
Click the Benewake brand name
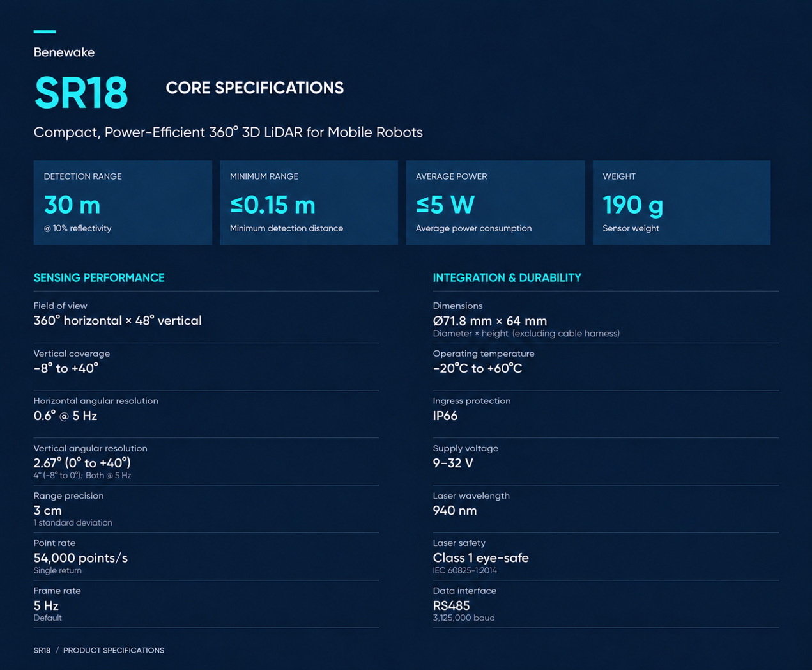[x=64, y=52]
